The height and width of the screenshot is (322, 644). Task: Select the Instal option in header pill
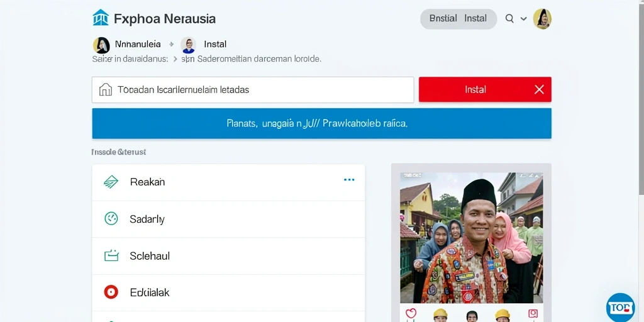pos(475,18)
